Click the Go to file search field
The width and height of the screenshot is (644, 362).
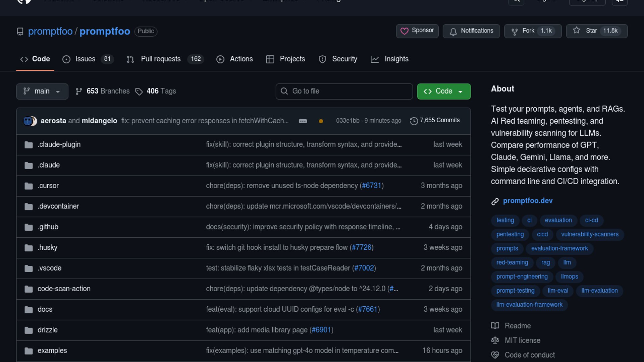344,91
